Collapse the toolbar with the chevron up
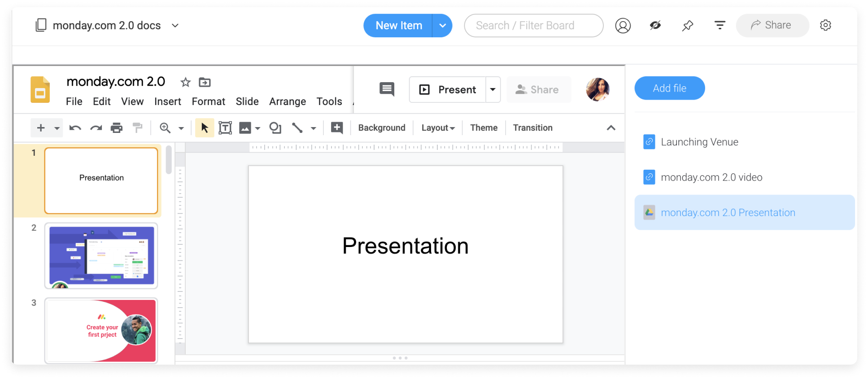This screenshot has width=868, height=379. tap(611, 128)
